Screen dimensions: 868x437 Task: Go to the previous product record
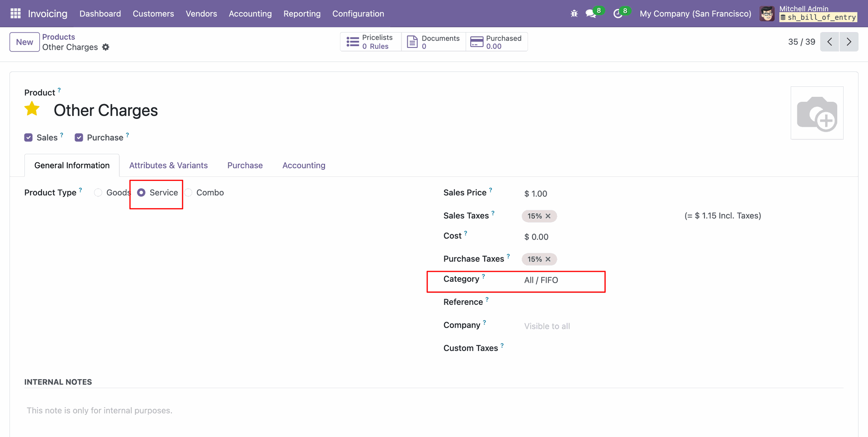[830, 42]
